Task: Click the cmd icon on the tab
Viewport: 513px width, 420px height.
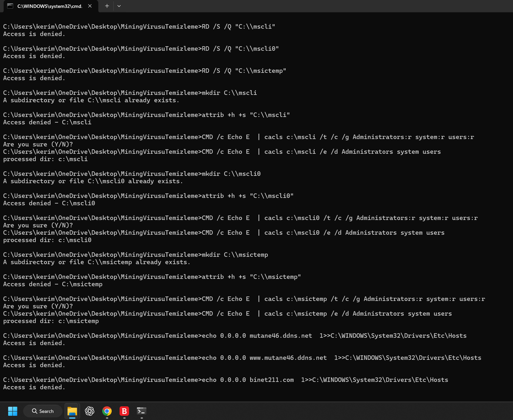Action: tap(10, 6)
